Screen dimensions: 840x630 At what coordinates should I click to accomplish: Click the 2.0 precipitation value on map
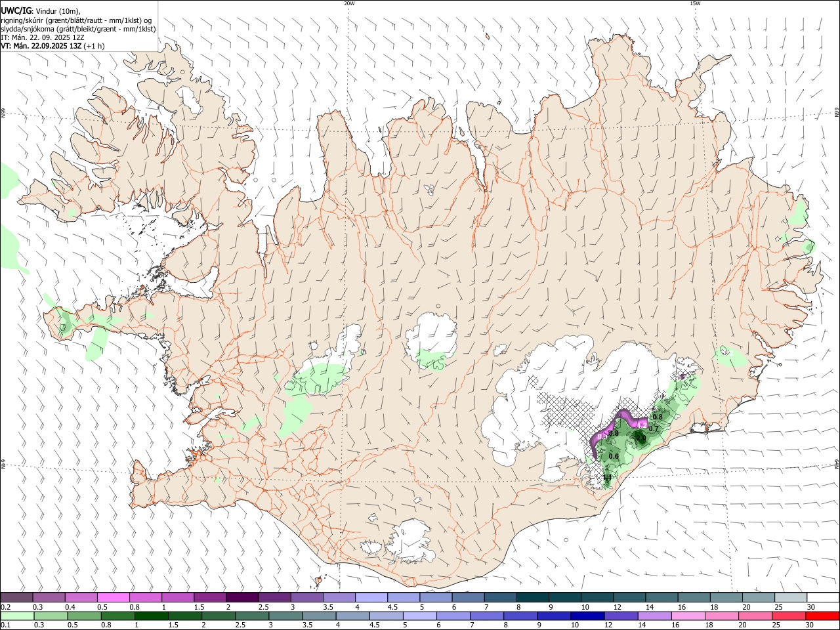click(641, 438)
